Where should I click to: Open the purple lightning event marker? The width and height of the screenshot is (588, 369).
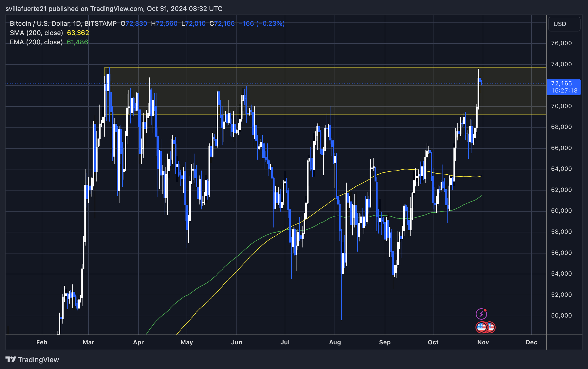[x=481, y=314]
